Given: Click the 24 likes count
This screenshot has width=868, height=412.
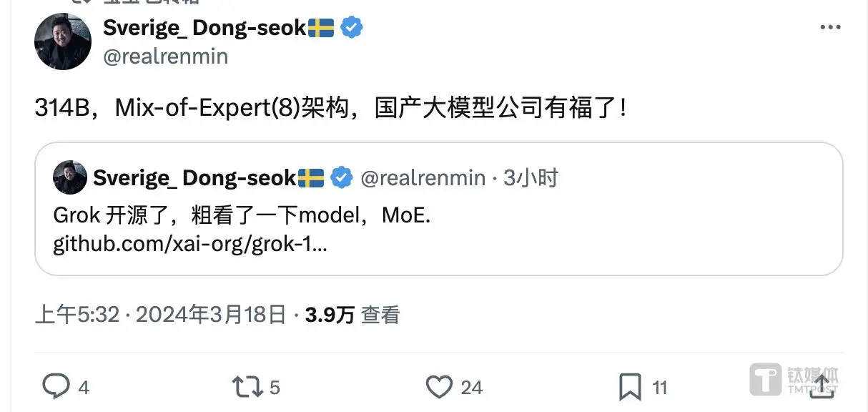Looking at the screenshot, I should (x=471, y=388).
